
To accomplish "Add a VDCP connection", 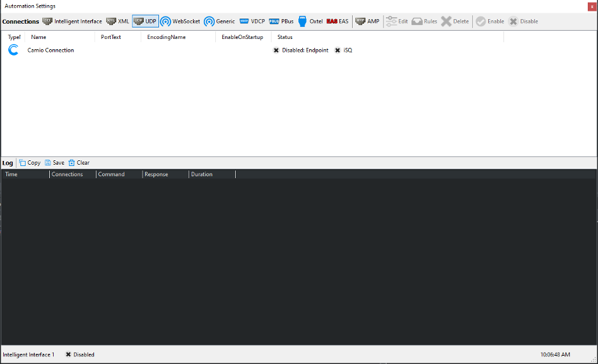I will (x=252, y=21).
